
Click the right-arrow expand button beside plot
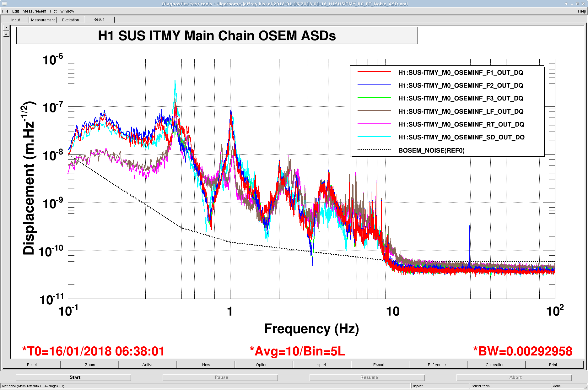coord(6,28)
